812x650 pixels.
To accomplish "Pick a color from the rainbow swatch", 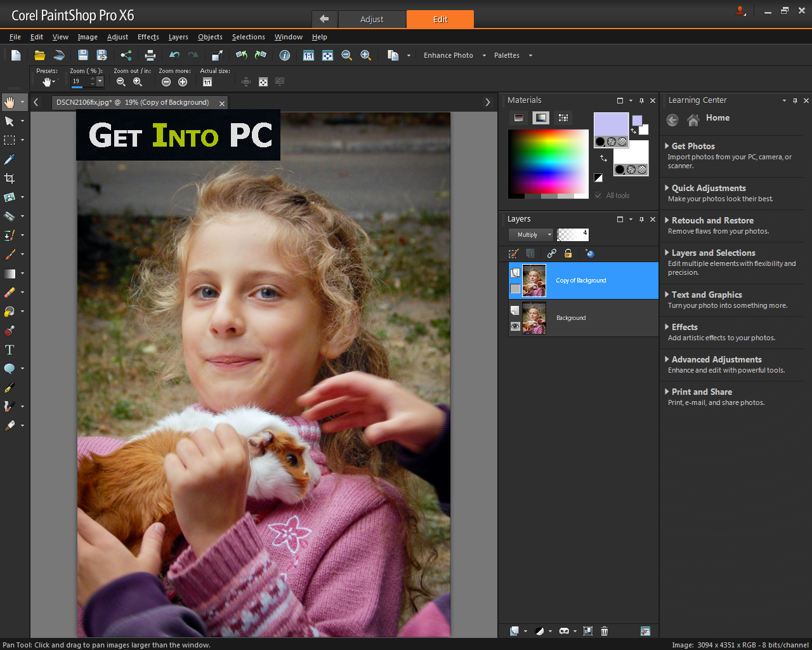I will (x=548, y=164).
